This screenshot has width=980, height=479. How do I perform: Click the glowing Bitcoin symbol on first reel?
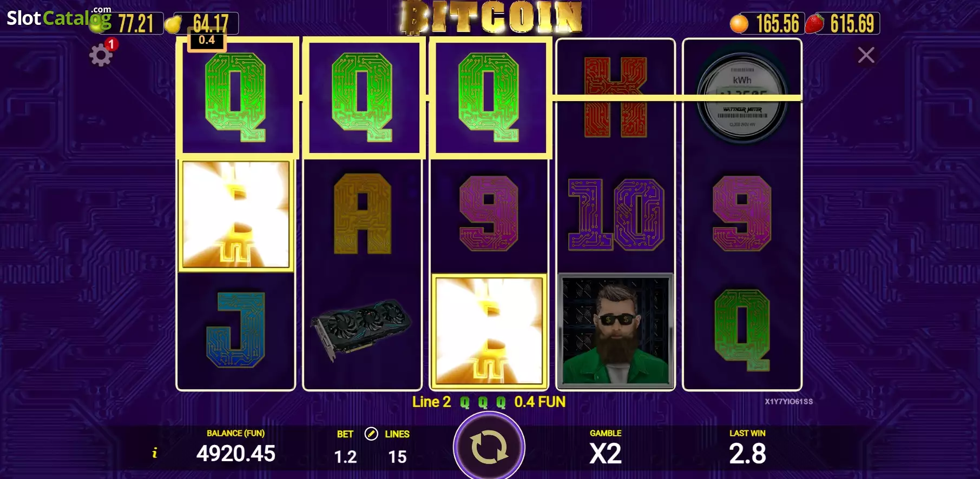click(x=236, y=215)
